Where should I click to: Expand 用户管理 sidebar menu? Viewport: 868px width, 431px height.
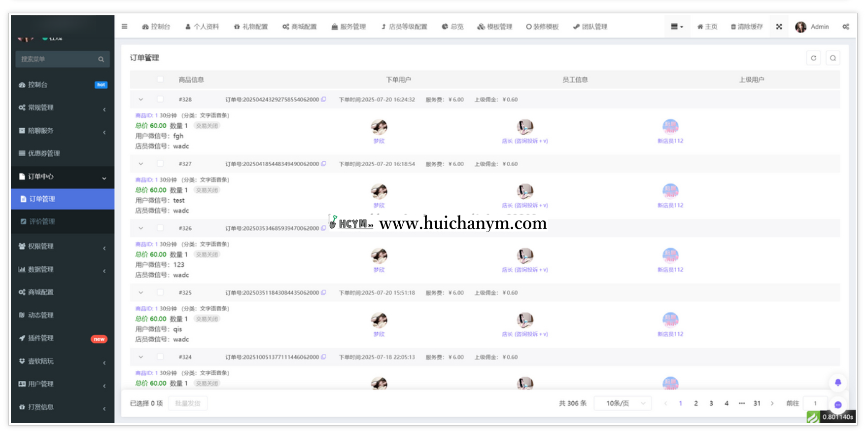tap(63, 384)
